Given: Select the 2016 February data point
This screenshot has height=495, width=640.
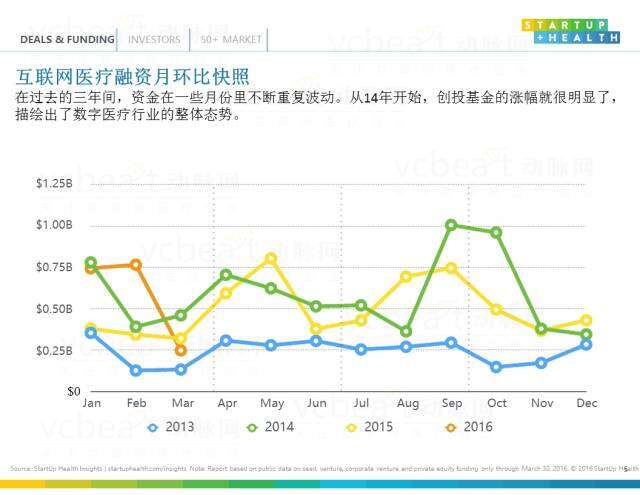Looking at the screenshot, I should (x=136, y=265).
